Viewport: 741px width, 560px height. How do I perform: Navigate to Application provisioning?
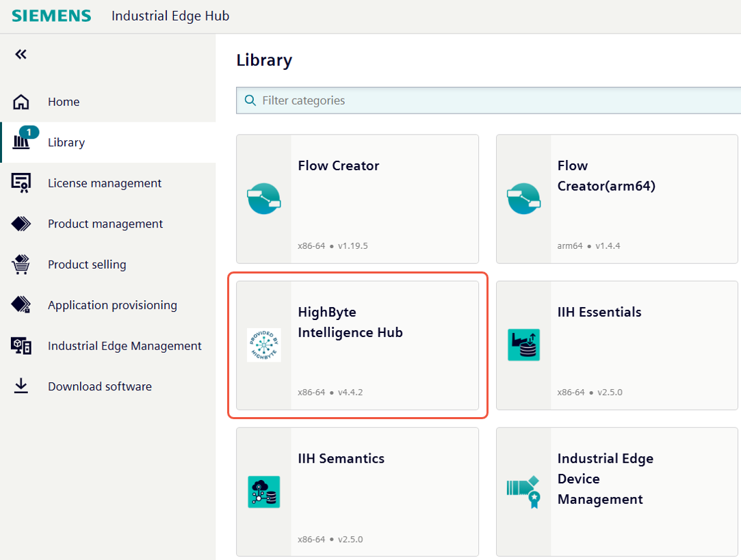107,305
